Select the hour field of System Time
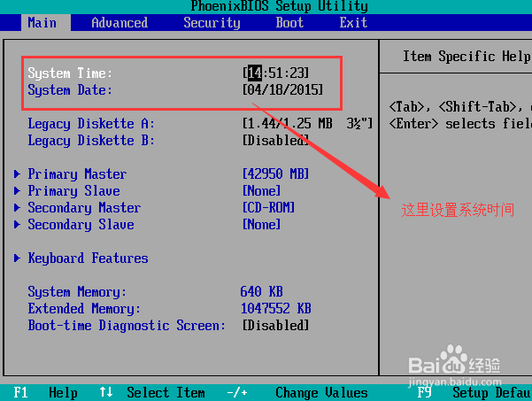The image size is (532, 401). click(x=254, y=73)
